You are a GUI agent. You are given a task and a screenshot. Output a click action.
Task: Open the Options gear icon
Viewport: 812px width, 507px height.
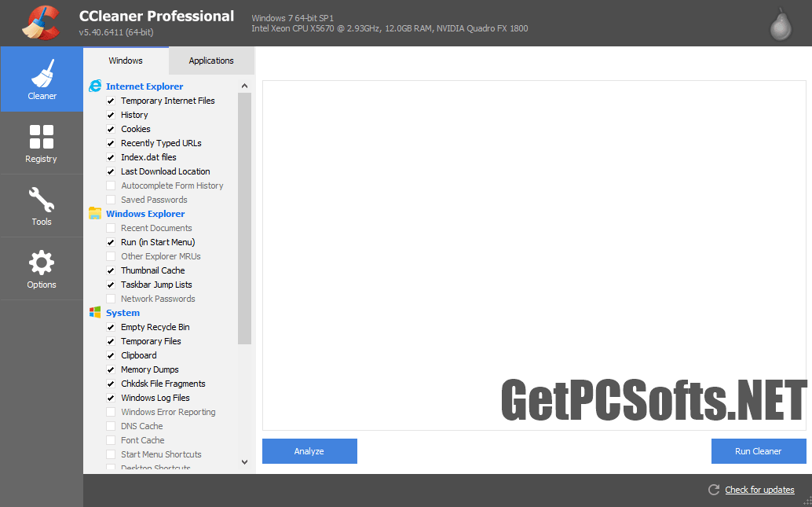(x=42, y=263)
